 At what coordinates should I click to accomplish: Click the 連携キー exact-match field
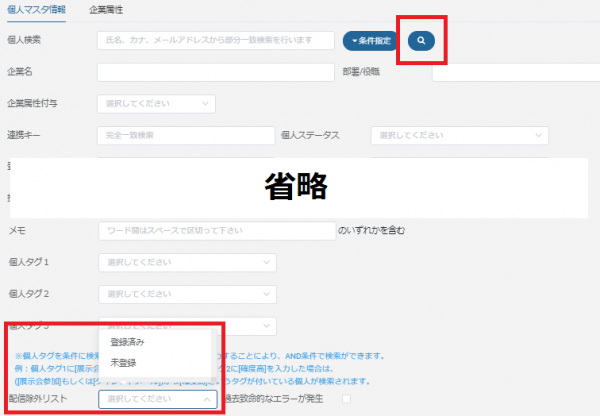pyautogui.click(x=186, y=135)
